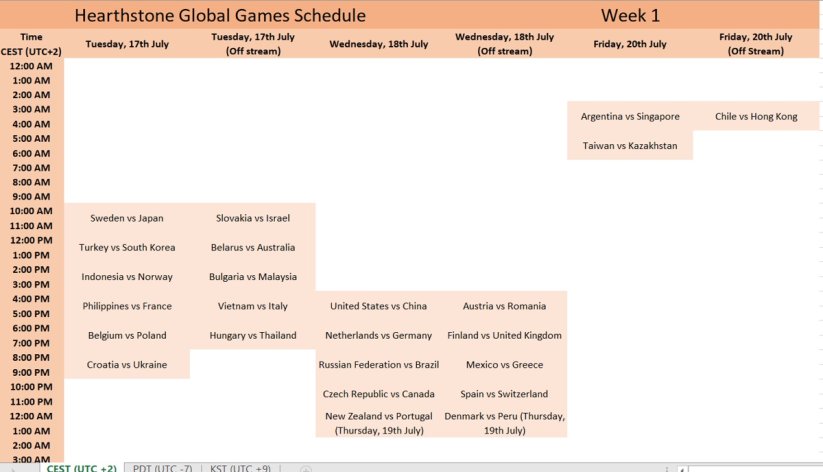The image size is (823, 472).
Task: Select the United States vs China cell
Action: tap(378, 306)
